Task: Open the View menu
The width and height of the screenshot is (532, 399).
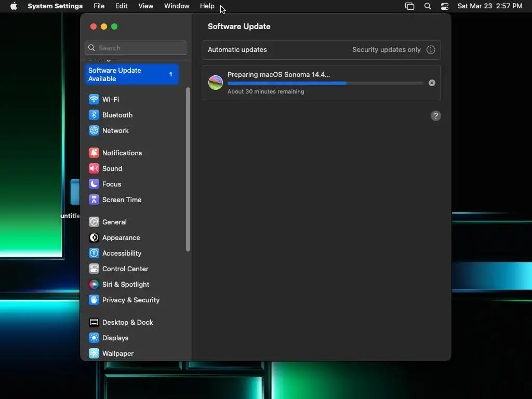Action: point(146,6)
